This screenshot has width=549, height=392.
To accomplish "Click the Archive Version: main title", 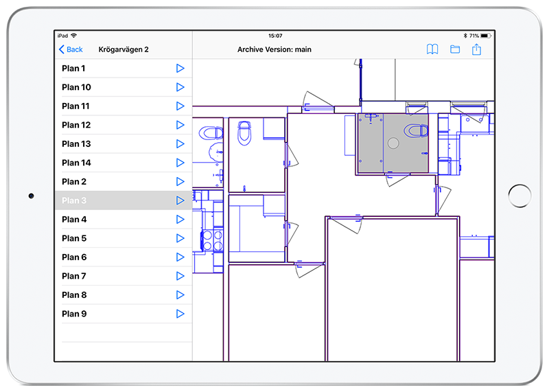I will (274, 49).
